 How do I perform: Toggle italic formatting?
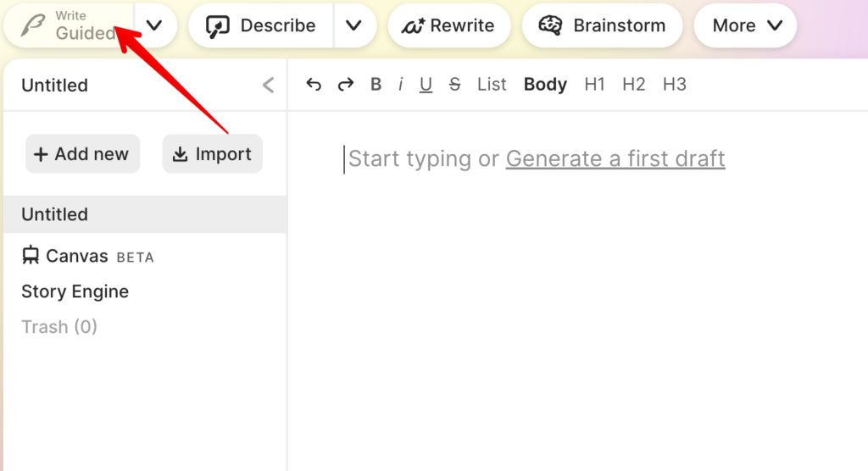tap(401, 85)
